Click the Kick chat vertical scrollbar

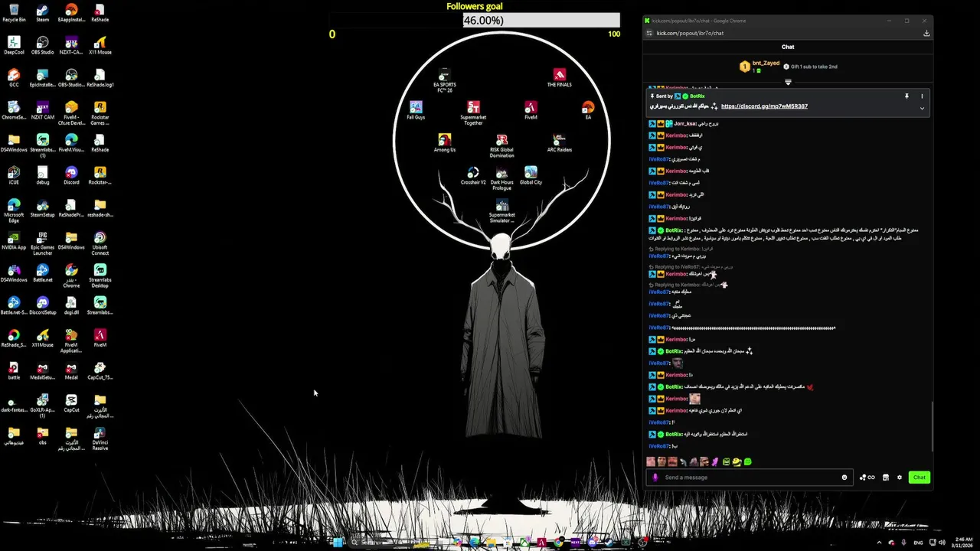click(932, 425)
